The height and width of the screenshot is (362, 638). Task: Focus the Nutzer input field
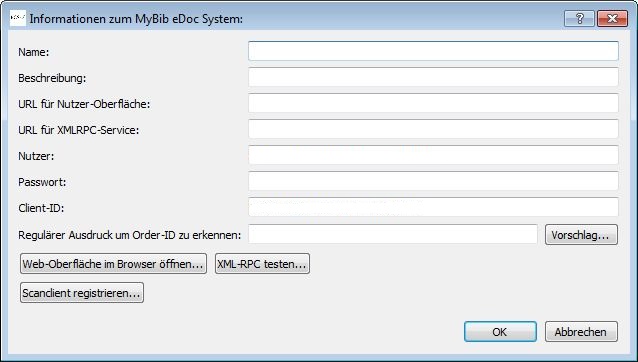point(433,155)
